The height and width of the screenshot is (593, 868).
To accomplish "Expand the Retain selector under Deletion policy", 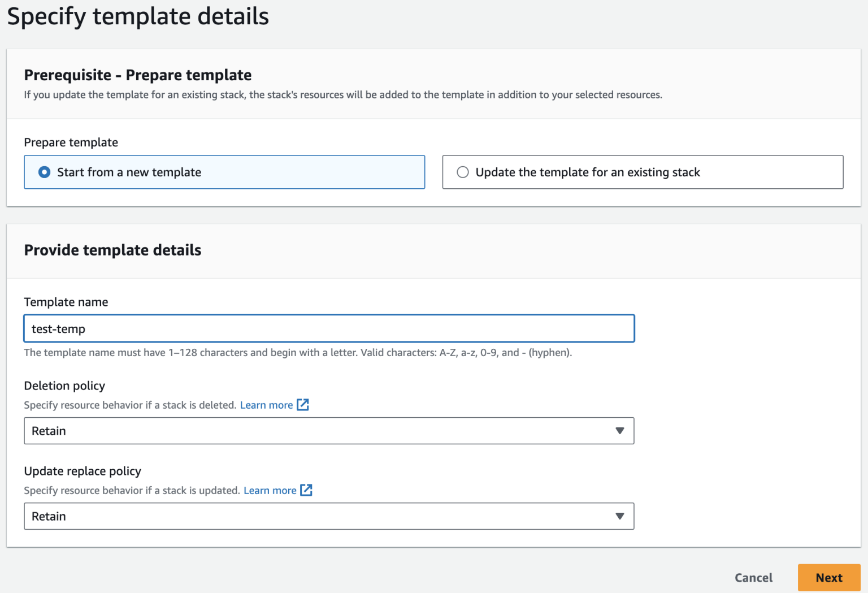I will [329, 431].
